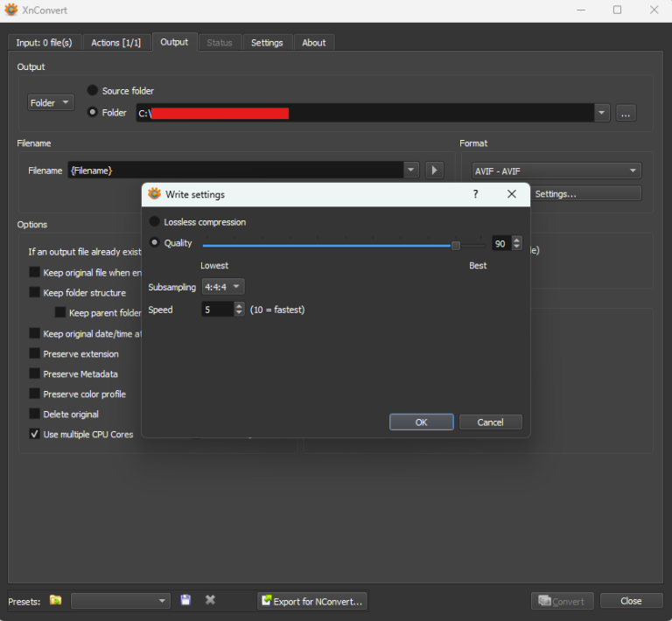Uncheck Use multiple CPU Cores
The image size is (672, 621).
pos(34,434)
